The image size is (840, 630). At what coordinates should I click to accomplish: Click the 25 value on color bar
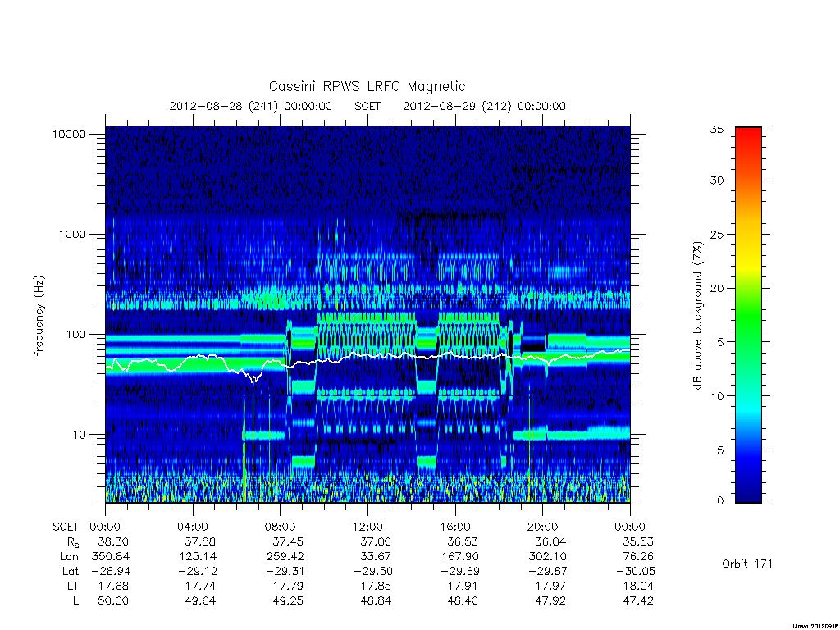716,234
